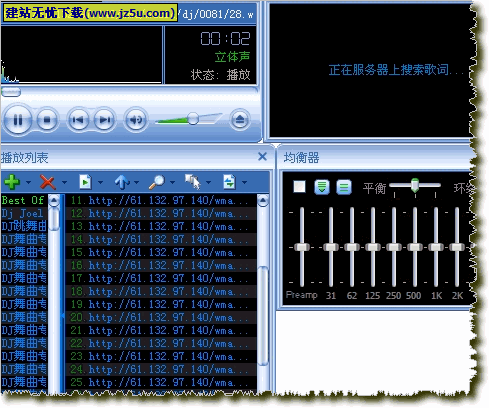Select track 19 in the playlist

click(161, 304)
